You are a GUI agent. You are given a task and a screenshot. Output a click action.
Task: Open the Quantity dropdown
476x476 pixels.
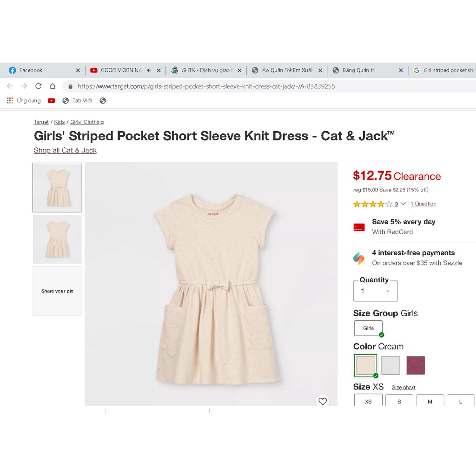tap(376, 291)
